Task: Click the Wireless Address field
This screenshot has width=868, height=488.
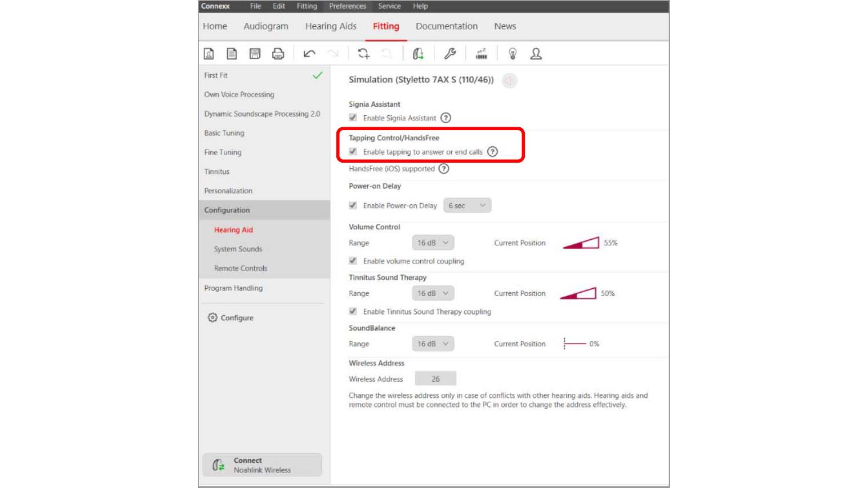Action: [x=435, y=379]
